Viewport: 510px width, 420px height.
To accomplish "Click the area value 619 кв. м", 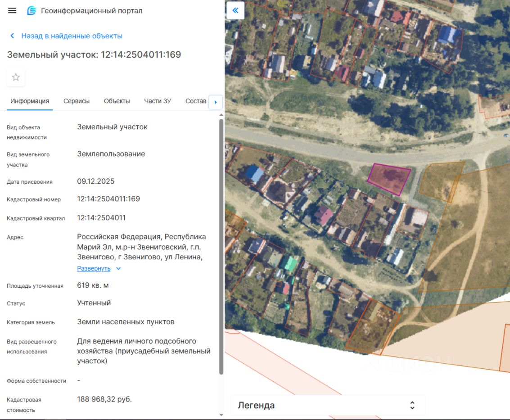I will [x=93, y=285].
